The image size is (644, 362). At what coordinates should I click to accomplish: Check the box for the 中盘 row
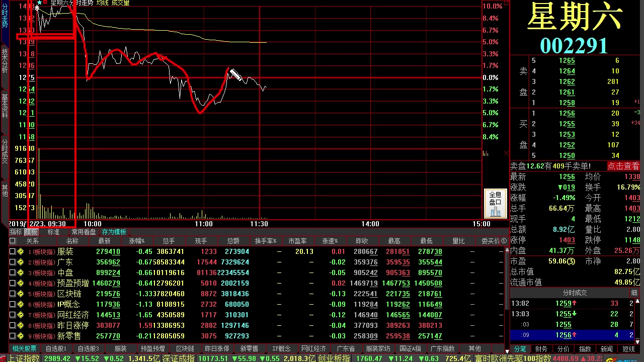(13, 273)
